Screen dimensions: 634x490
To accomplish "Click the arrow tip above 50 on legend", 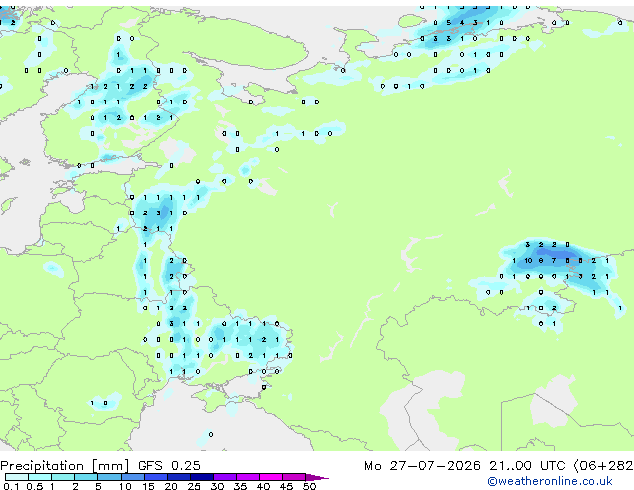I will coord(317,477).
